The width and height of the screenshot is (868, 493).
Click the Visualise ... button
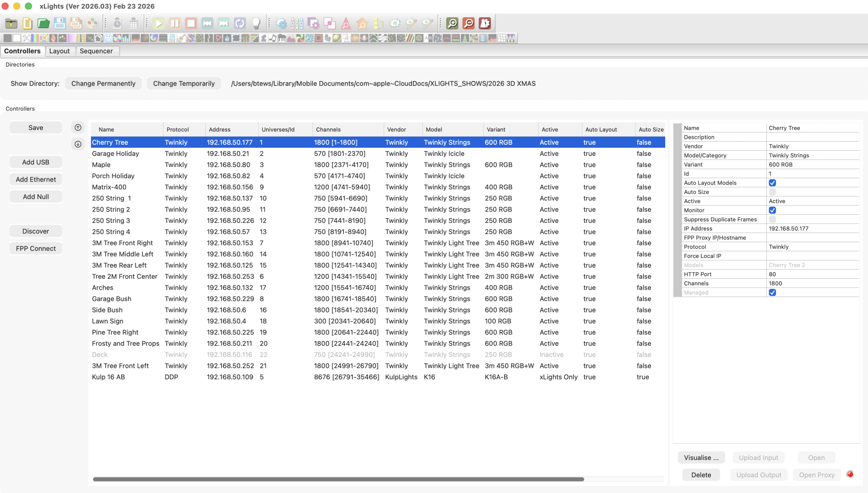[x=701, y=458]
